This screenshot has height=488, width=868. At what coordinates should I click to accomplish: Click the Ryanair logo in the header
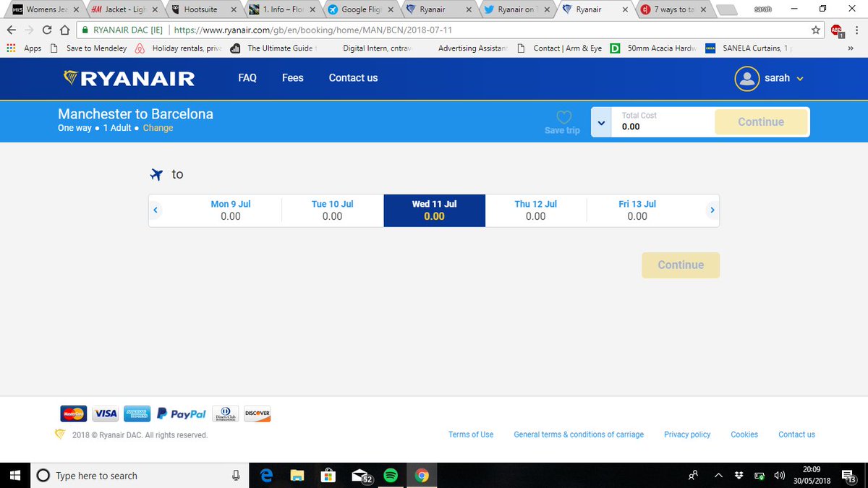129,78
